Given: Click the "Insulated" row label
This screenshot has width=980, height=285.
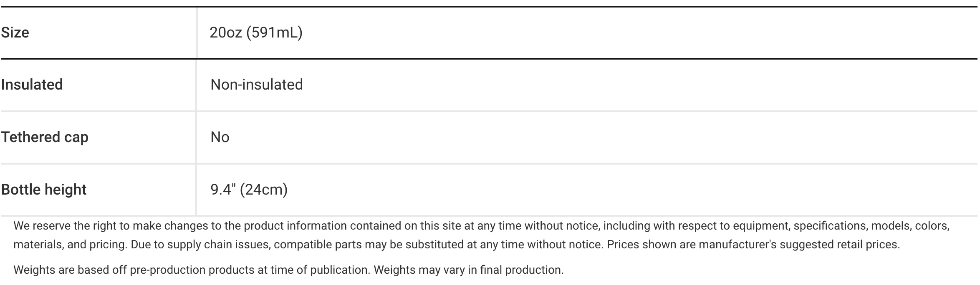Looking at the screenshot, I should [32, 85].
